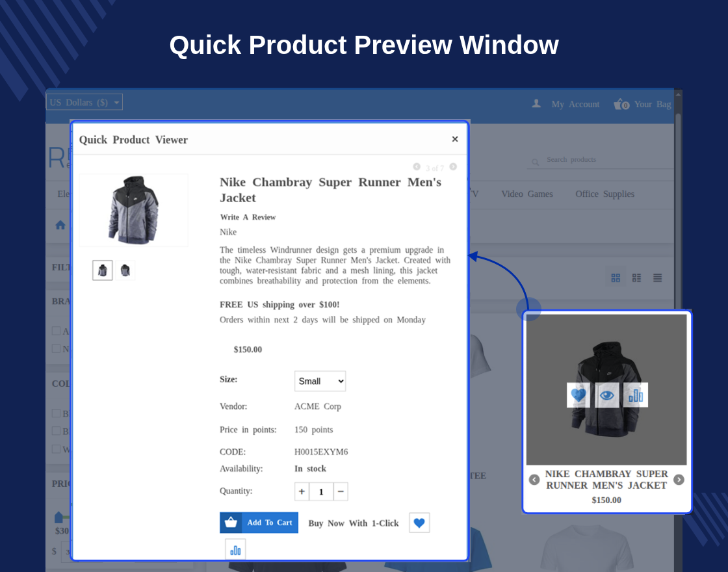Viewport: 728px width, 572px height.
Task: Click eye quick view icon on jacket card
Action: click(607, 395)
